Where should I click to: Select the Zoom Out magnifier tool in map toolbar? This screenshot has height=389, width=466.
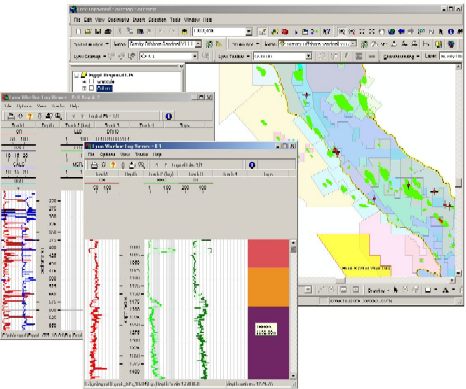coord(352,32)
